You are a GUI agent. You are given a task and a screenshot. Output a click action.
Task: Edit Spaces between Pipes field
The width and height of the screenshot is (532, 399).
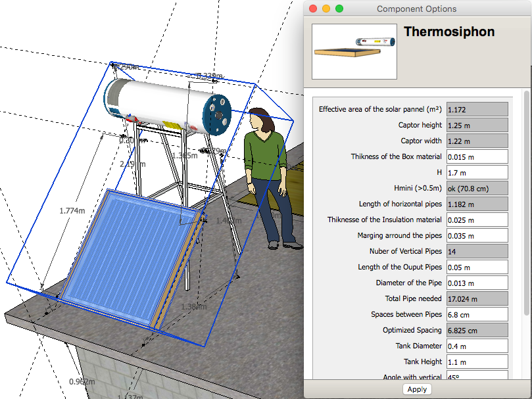477,314
